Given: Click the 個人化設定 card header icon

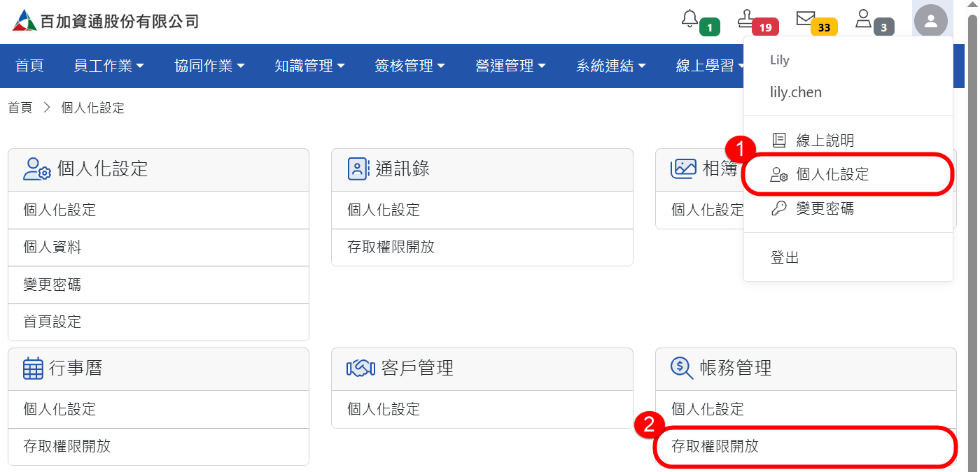Looking at the screenshot, I should point(37,169).
